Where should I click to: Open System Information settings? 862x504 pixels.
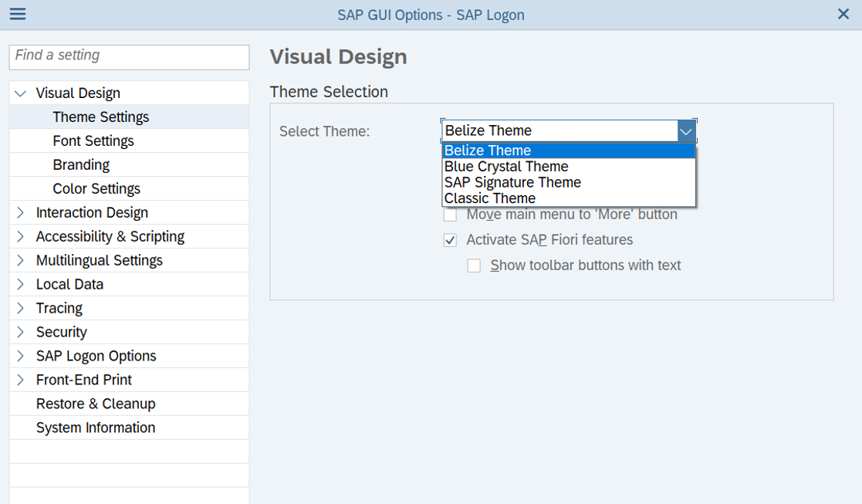[96, 428]
